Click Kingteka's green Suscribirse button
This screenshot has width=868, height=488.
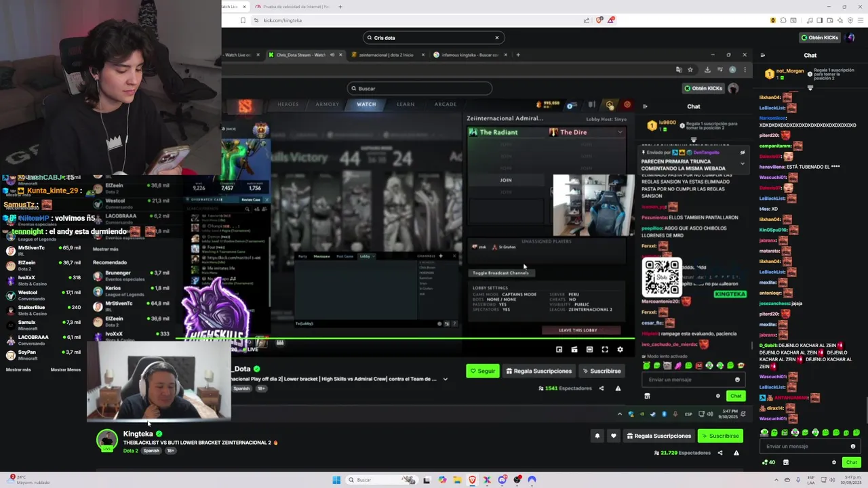720,436
